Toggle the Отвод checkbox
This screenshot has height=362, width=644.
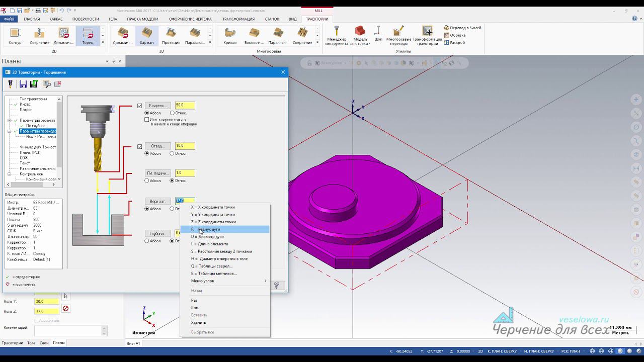pos(140,146)
